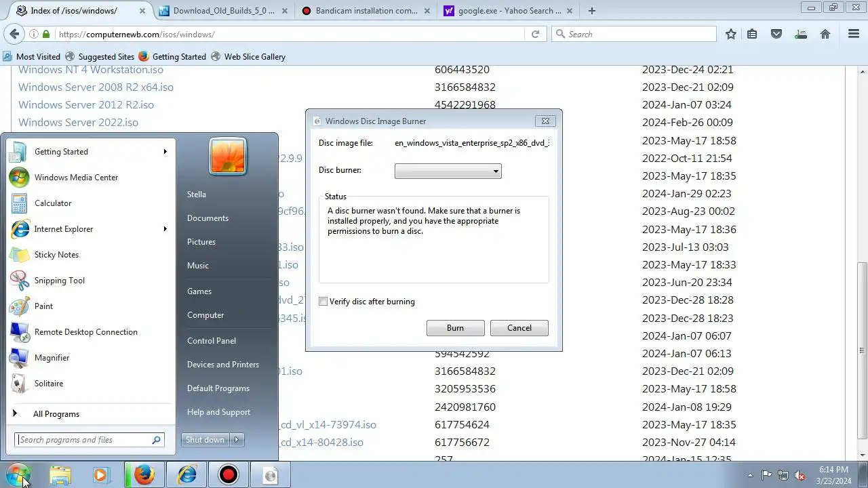
Task: Expand Internet Explorer jump list arrow
Action: click(x=165, y=229)
